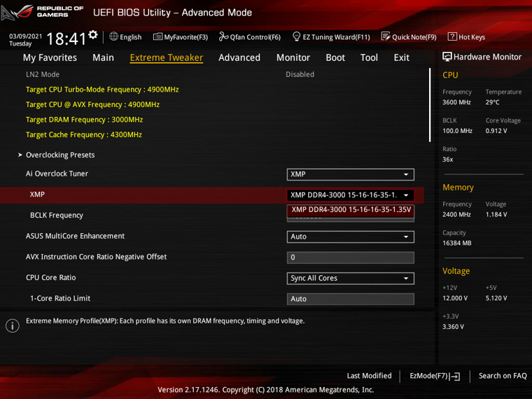Click the globe language icon
This screenshot has width=532, height=399.
click(113, 36)
